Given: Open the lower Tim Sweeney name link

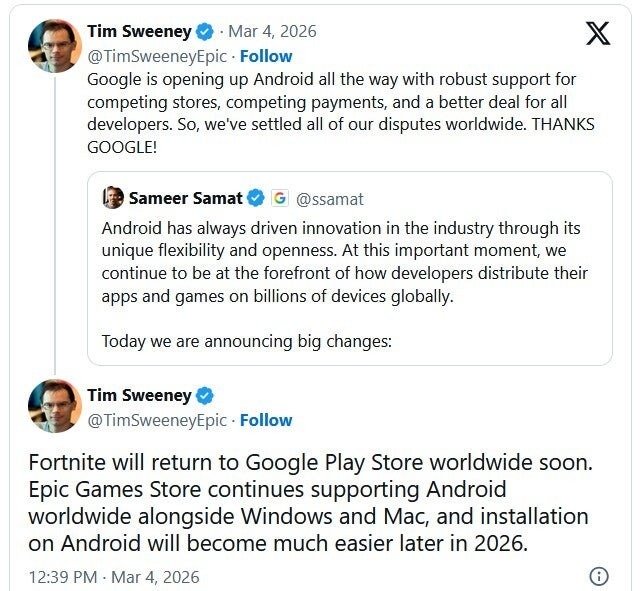Looking at the screenshot, I should click(x=140, y=396).
